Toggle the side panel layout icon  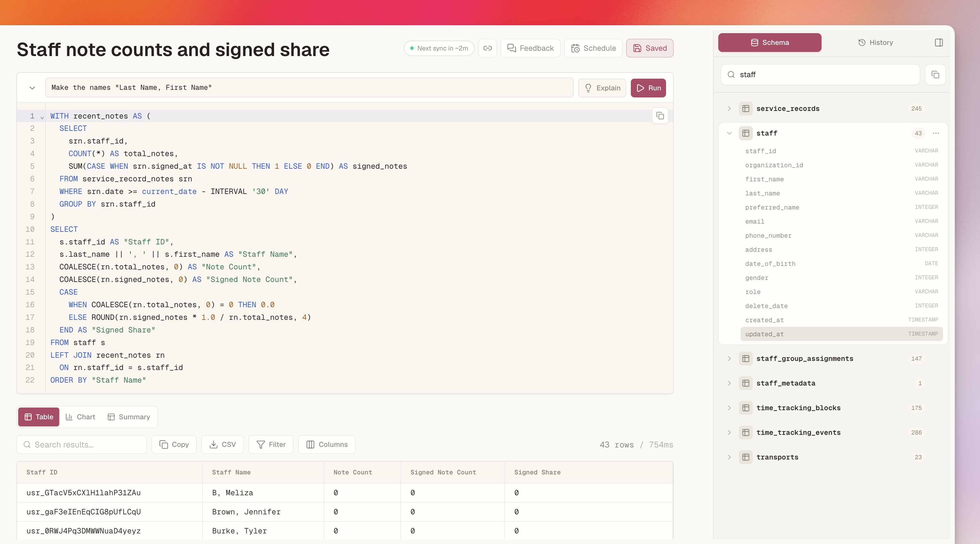coord(939,43)
